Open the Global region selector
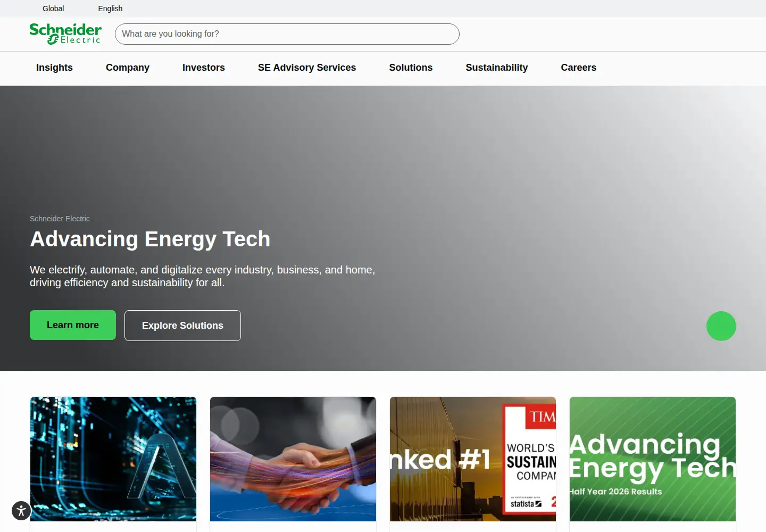This screenshot has height=532, width=766. (53, 9)
